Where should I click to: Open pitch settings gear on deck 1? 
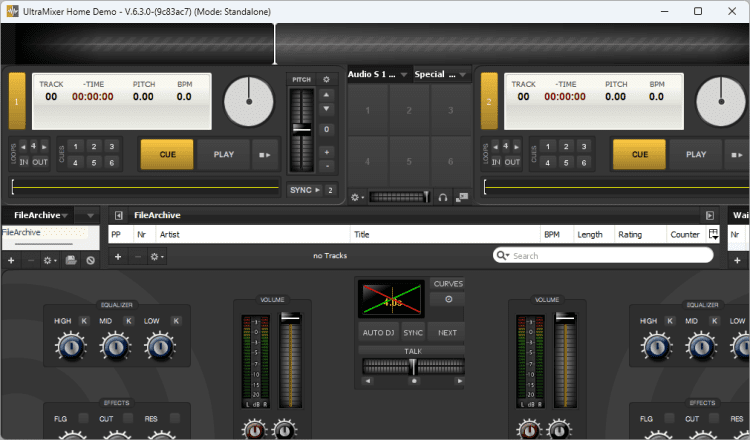tap(326, 79)
